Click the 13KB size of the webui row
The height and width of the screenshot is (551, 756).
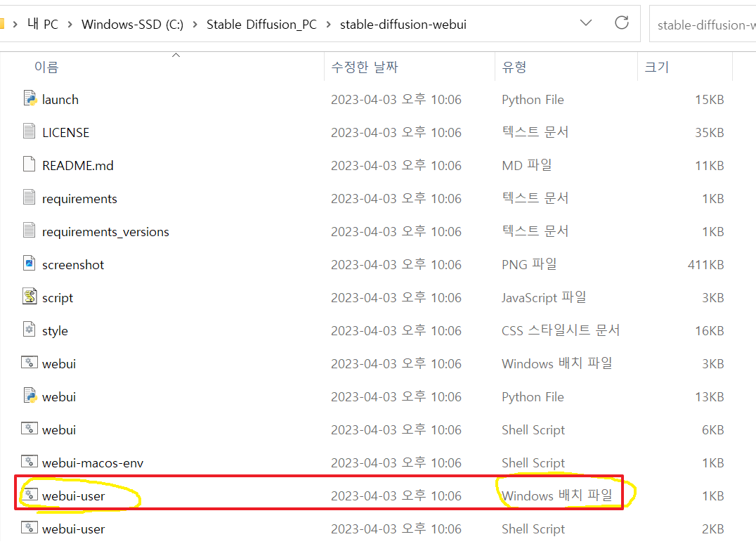click(709, 396)
